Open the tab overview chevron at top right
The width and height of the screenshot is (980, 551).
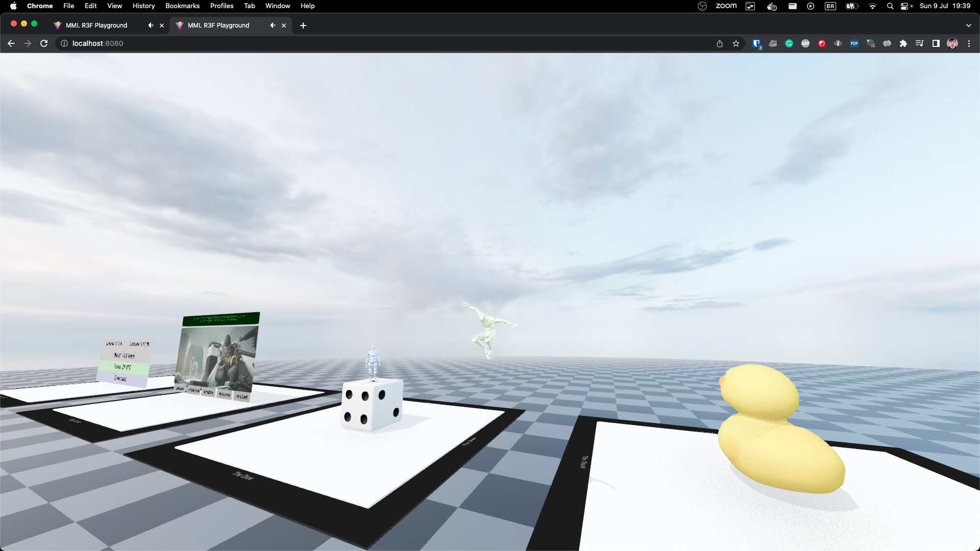point(968,25)
